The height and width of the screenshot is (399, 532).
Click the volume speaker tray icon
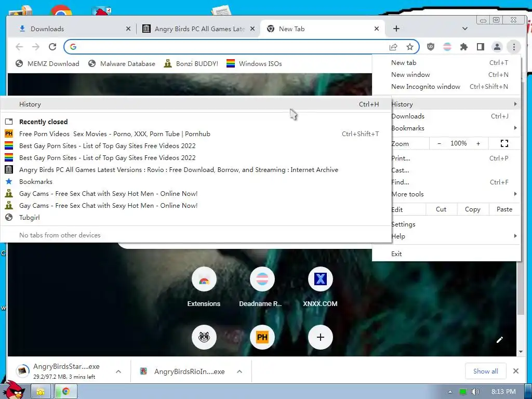pos(475,392)
